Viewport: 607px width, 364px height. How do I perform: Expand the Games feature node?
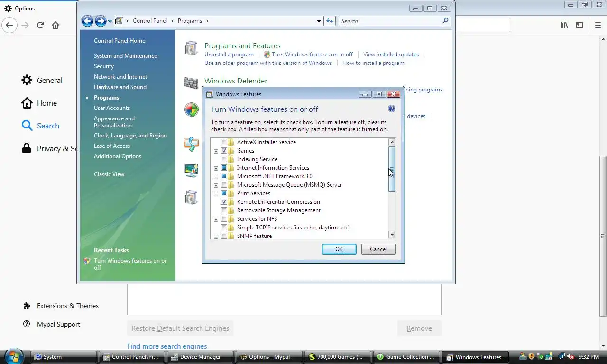coord(216,151)
